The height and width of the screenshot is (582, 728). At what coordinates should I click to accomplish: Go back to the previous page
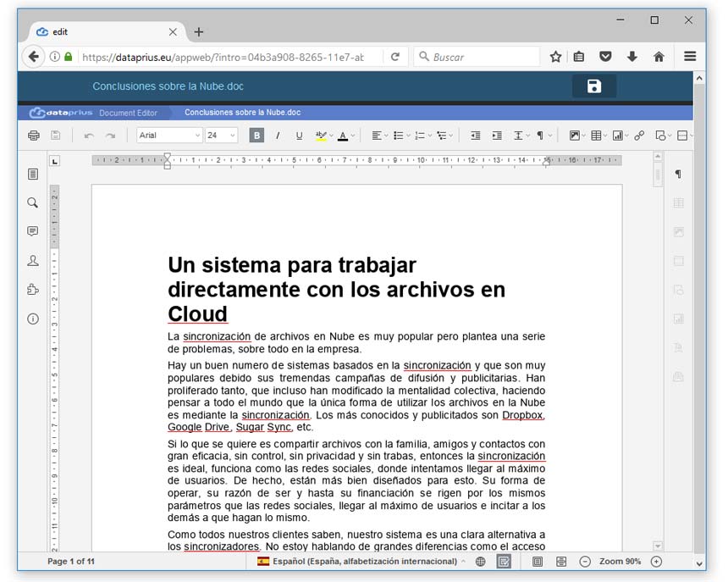[33, 57]
